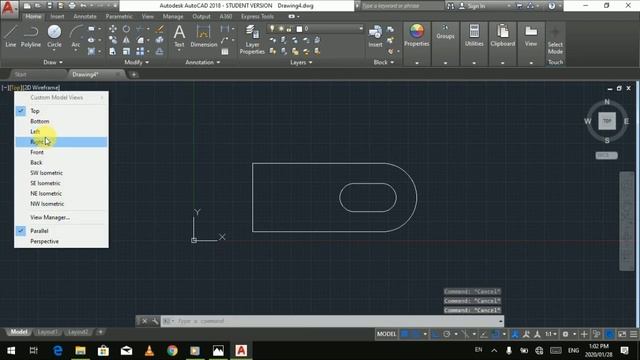The width and height of the screenshot is (640, 360).
Task: Select the Polyline tool
Action: (x=31, y=36)
